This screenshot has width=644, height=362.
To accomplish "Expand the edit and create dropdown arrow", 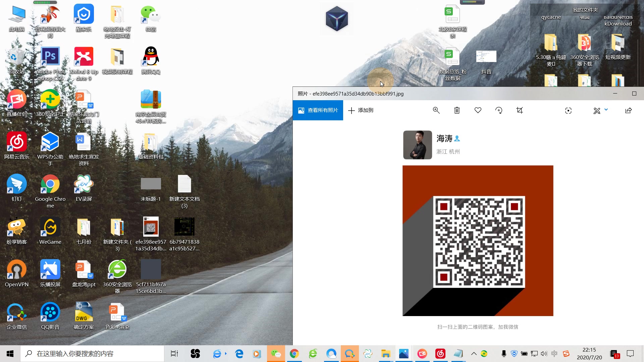I will pos(606,110).
